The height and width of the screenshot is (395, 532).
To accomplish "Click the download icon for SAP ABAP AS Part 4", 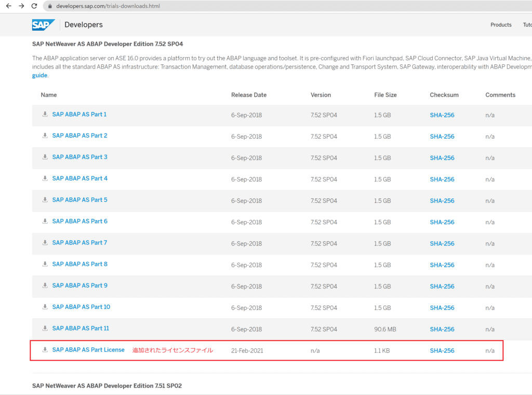I will [45, 179].
